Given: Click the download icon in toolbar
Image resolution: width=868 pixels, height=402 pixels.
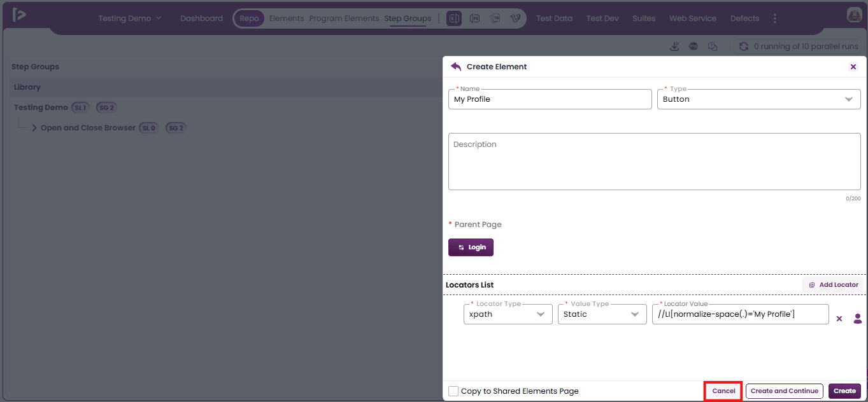Looking at the screenshot, I should pyautogui.click(x=675, y=46).
